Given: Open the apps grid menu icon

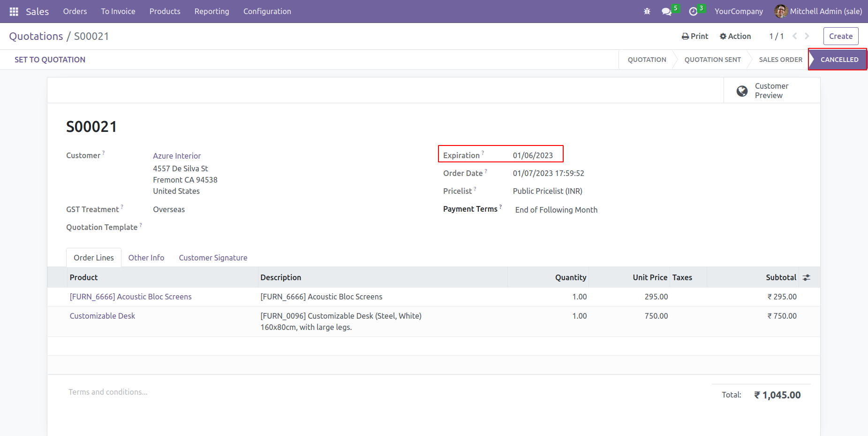Looking at the screenshot, I should (14, 11).
